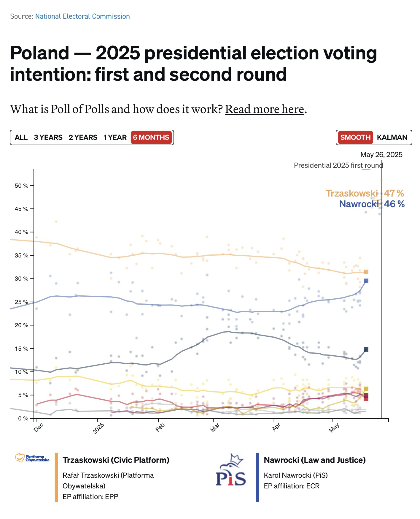Switch to KALMAN smoothing mode
Image resolution: width=420 pixels, height=519 pixels.
pos(392,137)
